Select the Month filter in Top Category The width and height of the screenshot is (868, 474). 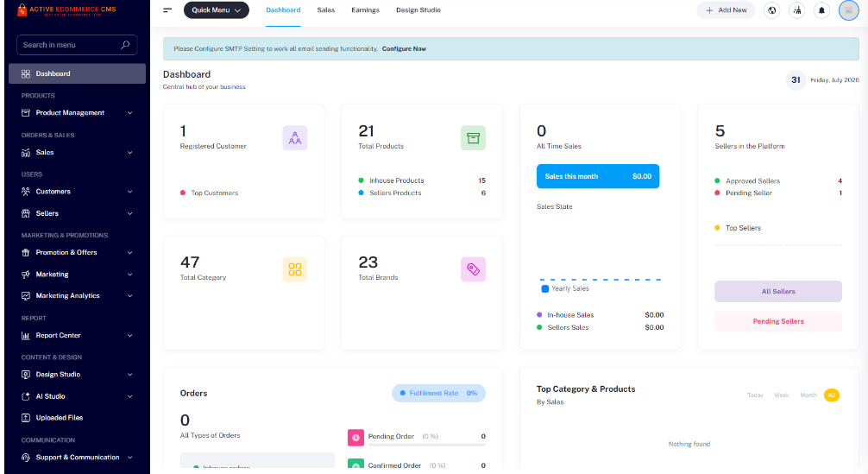pos(808,395)
